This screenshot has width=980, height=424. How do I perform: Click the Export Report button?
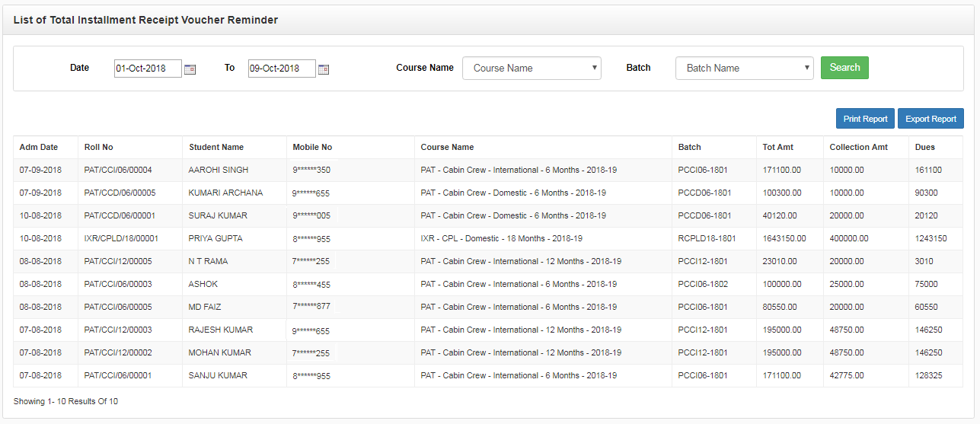click(x=931, y=119)
